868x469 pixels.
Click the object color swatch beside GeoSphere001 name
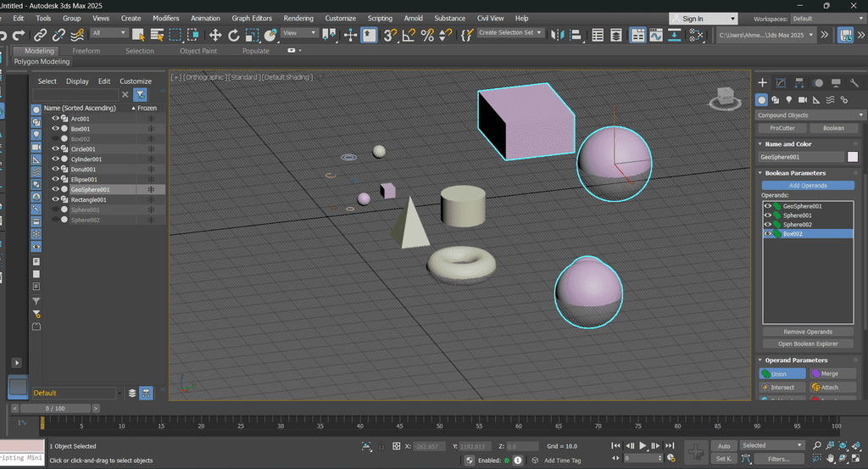(x=853, y=157)
